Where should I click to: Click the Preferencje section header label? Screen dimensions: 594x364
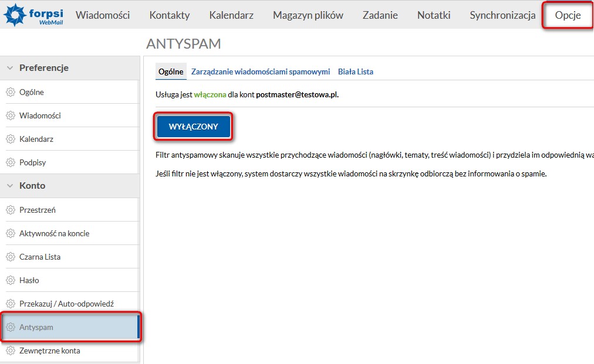click(x=44, y=68)
